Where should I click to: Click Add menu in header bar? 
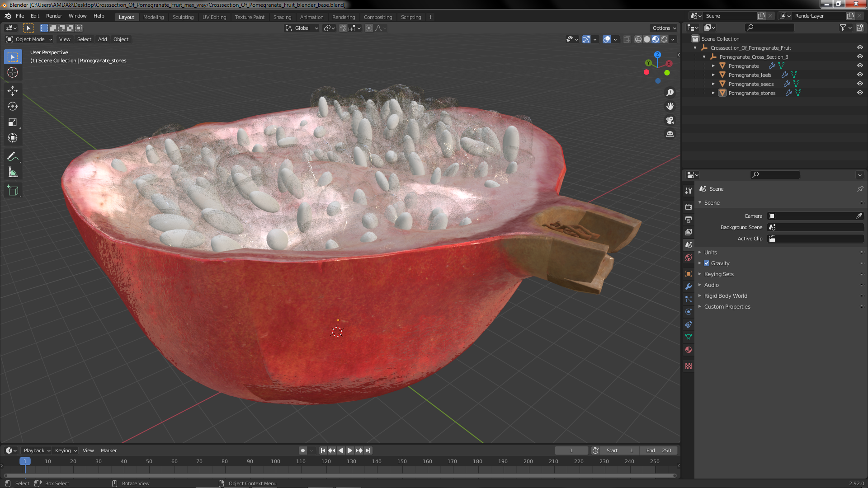102,39
